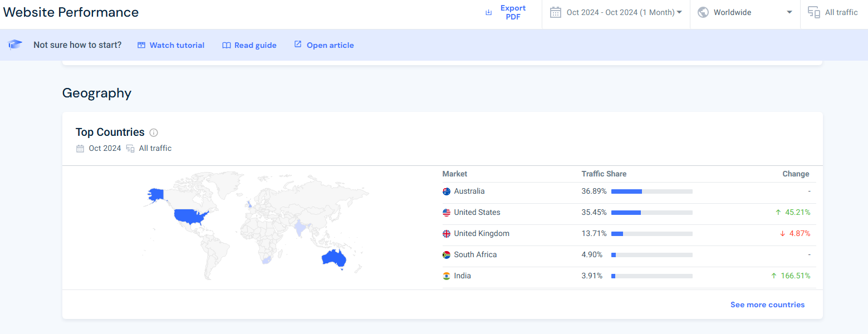Click the calendar icon in date selector
Image resolution: width=868 pixels, height=334 pixels.
[x=555, y=12]
